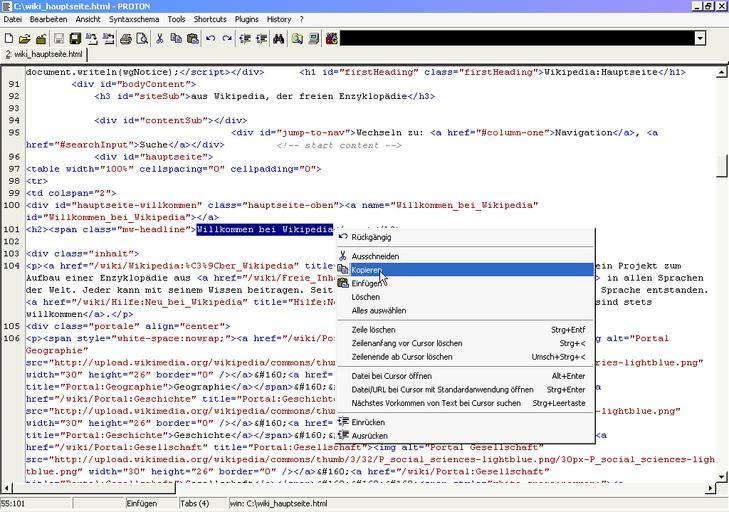Screen dimensions: 729x512
Task: Open the Ansicht menu
Action: (88, 20)
